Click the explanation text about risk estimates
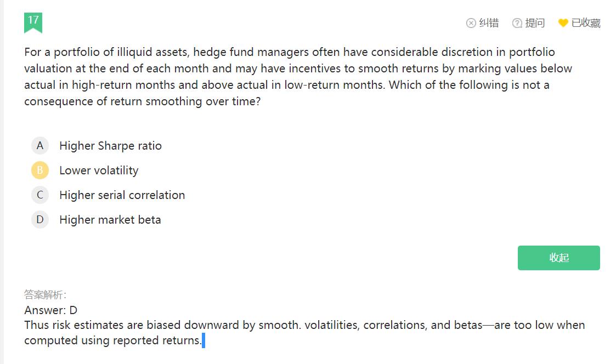616x364 pixels. tap(304, 332)
